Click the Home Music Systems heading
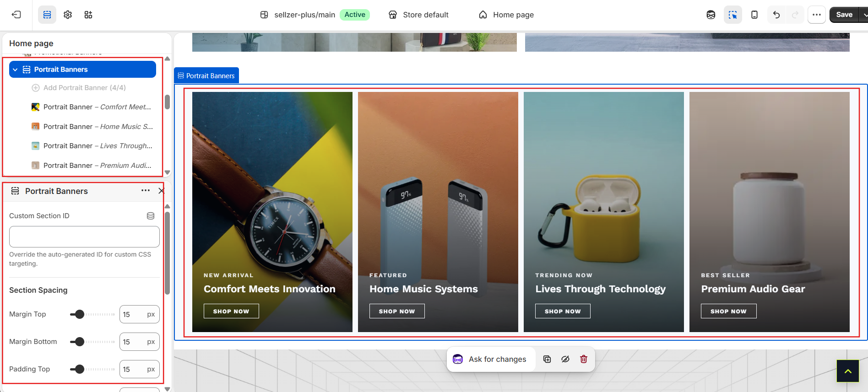Viewport: 868px width, 392px height. click(423, 289)
